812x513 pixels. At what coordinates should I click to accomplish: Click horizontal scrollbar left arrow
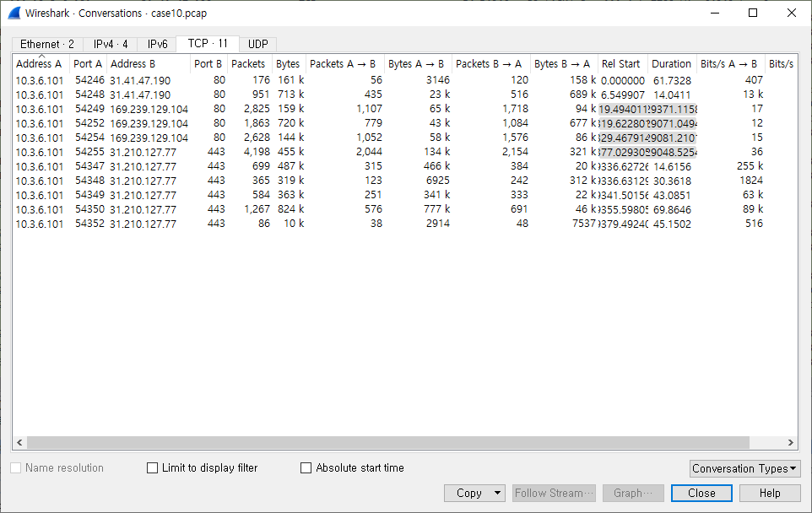[x=19, y=443]
